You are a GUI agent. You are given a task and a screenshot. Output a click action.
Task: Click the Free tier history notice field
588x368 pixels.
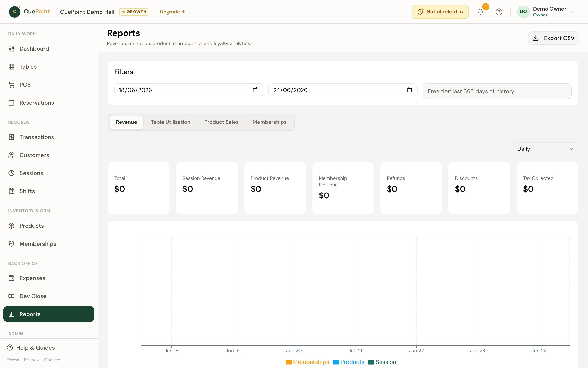pyautogui.click(x=497, y=91)
